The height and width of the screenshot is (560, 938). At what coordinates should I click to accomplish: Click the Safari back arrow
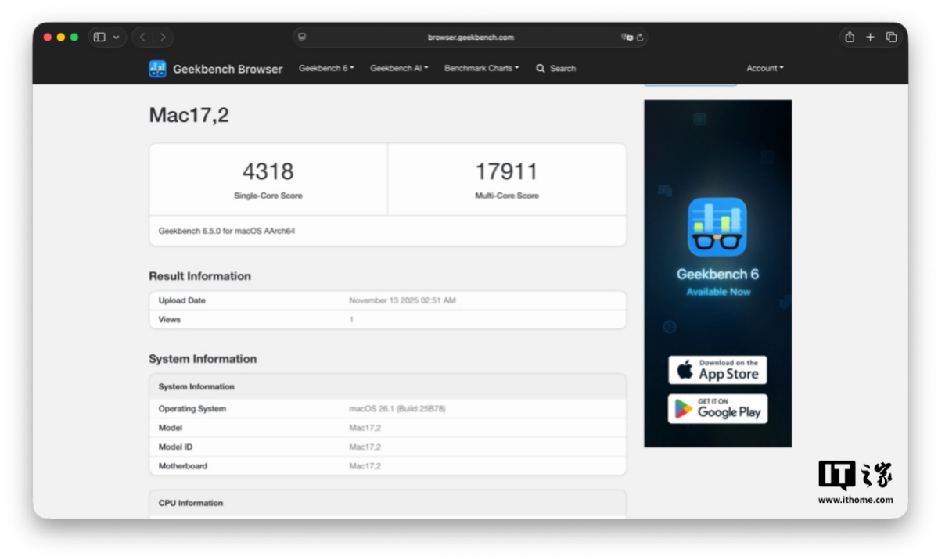tap(142, 38)
